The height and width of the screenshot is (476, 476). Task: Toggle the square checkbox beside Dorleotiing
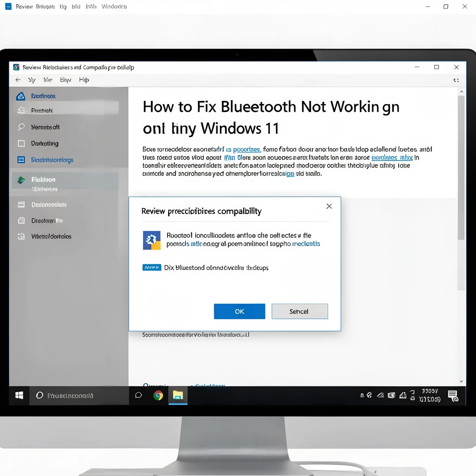[21, 143]
